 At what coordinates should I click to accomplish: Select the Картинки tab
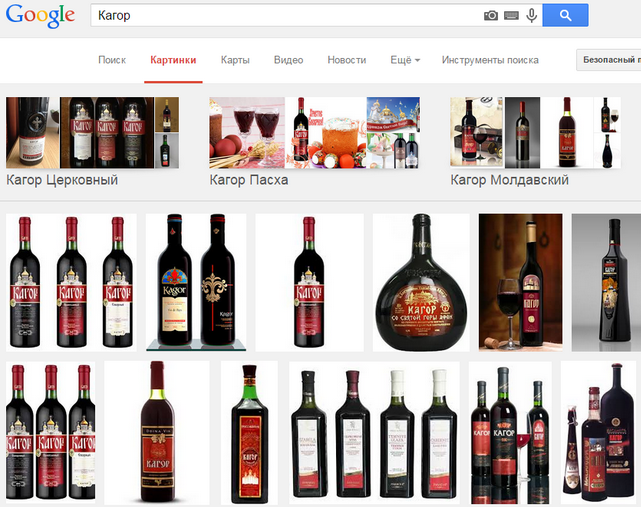pyautogui.click(x=173, y=60)
